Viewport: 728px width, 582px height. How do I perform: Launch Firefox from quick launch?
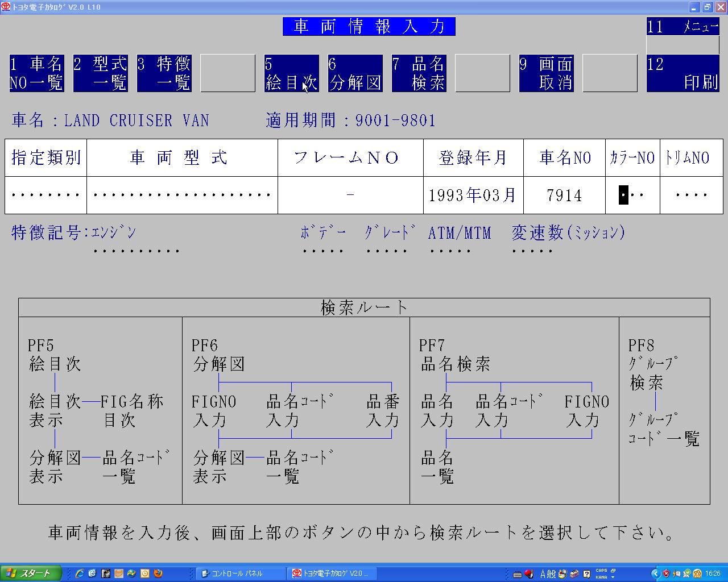pos(158,573)
